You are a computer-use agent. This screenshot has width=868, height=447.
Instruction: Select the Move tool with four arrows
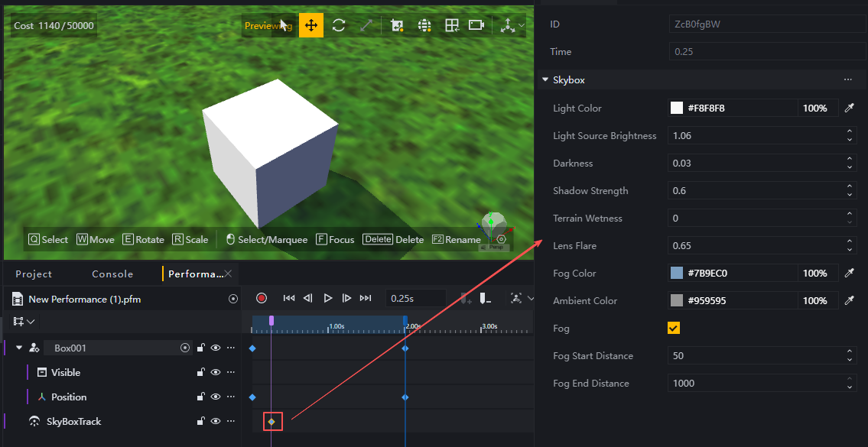311,25
